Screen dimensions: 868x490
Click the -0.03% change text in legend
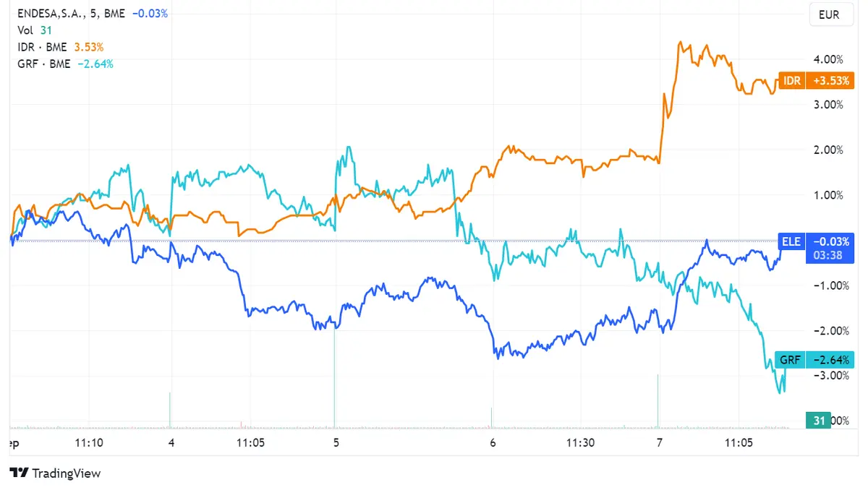coord(150,13)
